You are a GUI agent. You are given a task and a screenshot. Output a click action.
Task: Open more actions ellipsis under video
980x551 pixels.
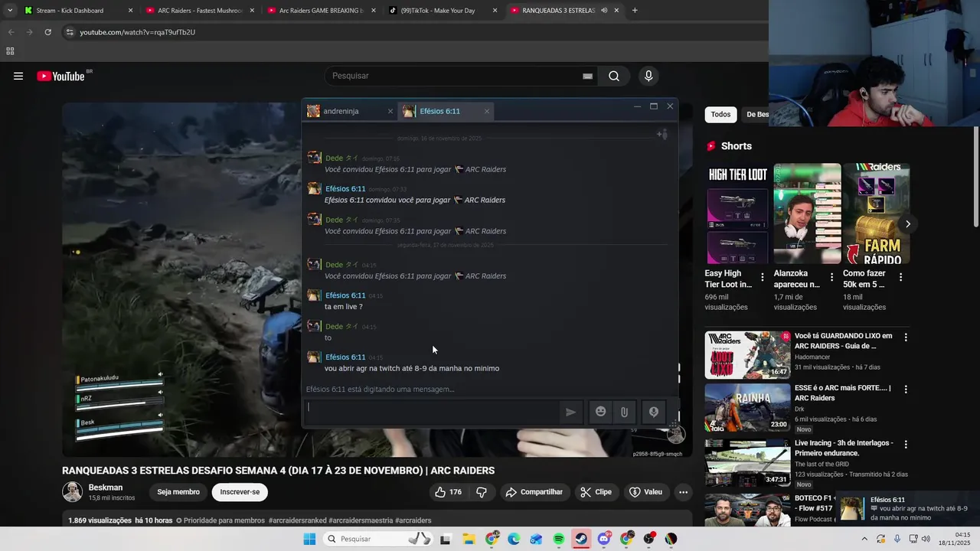click(x=683, y=492)
